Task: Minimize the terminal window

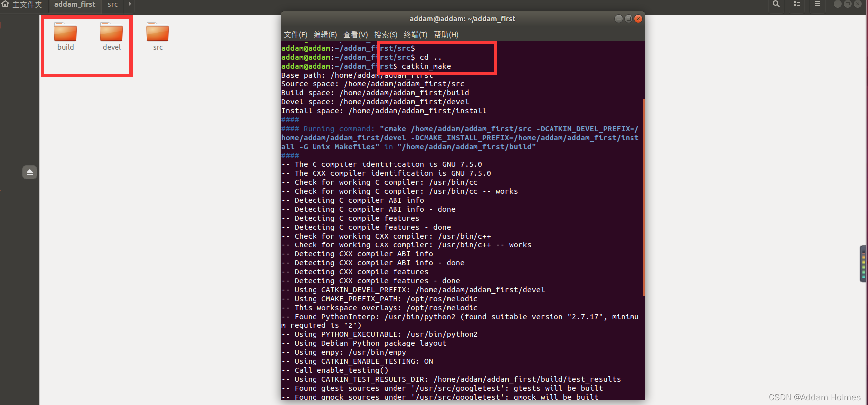Action: (x=619, y=19)
